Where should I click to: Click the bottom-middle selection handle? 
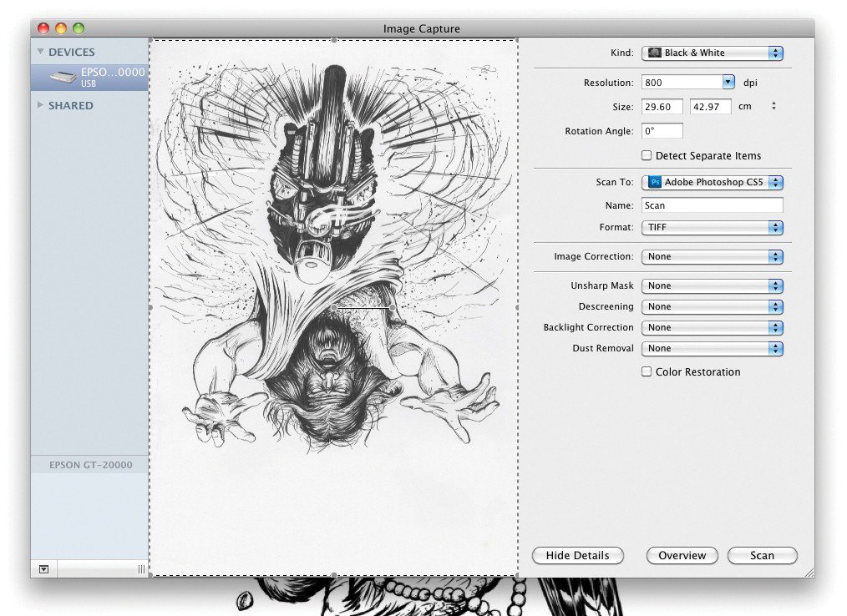click(x=334, y=575)
